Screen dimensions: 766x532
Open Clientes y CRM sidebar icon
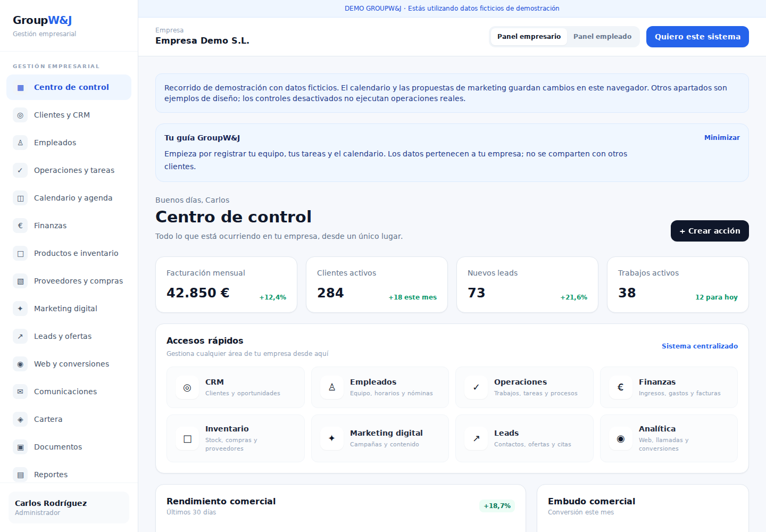point(20,115)
